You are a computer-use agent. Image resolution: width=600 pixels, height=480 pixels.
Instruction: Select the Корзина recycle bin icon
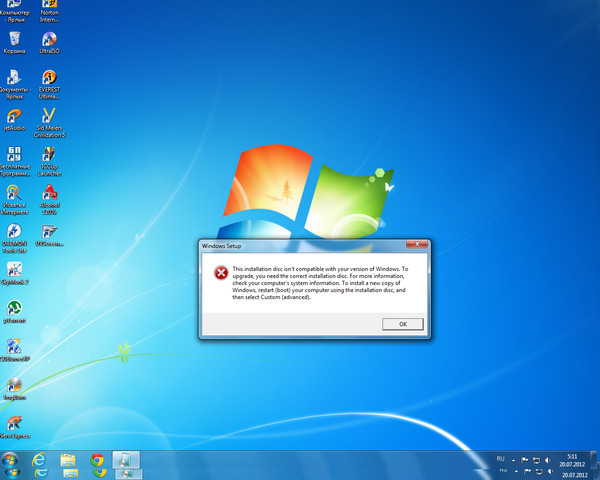15,42
